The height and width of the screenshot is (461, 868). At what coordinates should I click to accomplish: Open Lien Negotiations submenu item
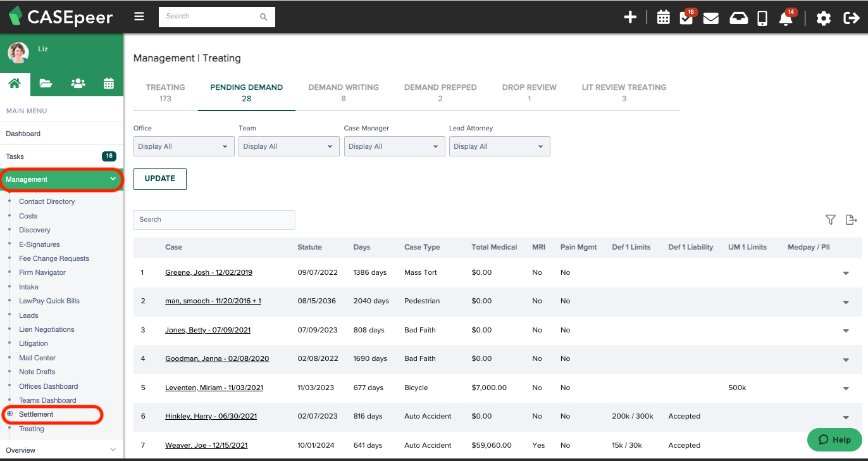(47, 329)
